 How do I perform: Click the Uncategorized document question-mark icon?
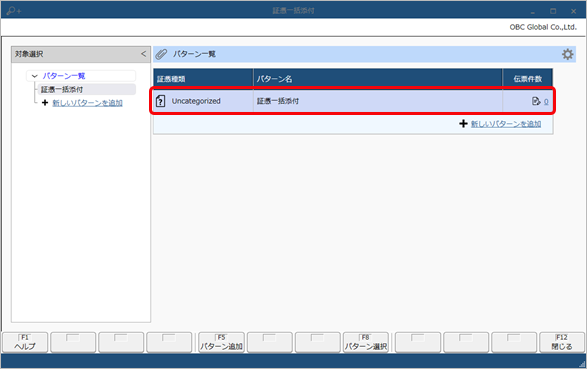161,101
